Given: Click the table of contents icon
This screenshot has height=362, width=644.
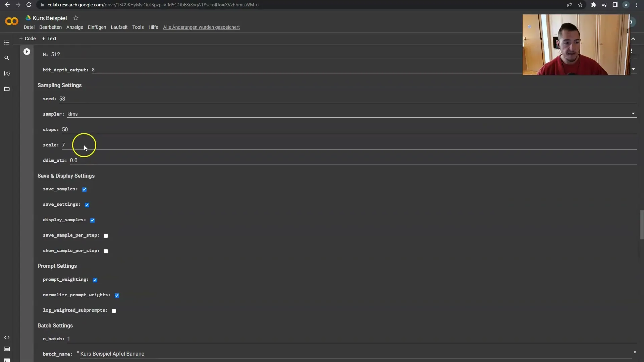Looking at the screenshot, I should [7, 42].
